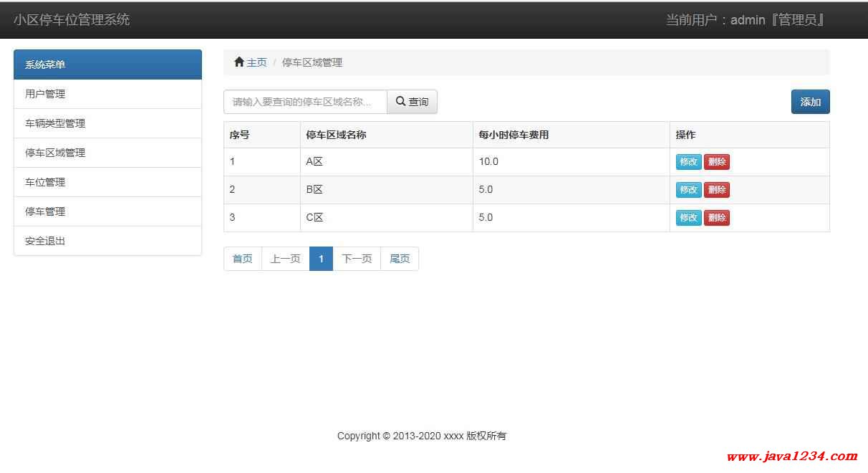The width and height of the screenshot is (868, 473).
Task: Click 主页 breadcrumb link
Action: (x=256, y=62)
